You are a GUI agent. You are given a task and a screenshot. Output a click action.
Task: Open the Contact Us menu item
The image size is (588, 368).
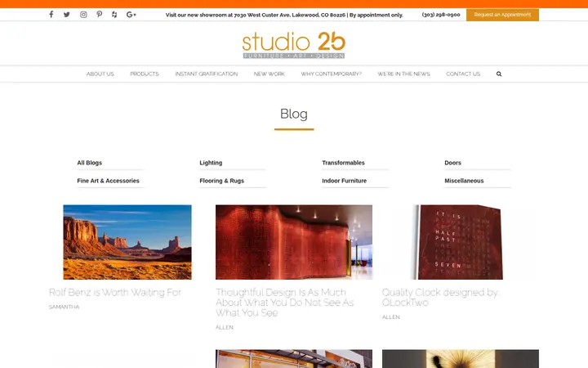click(x=463, y=74)
